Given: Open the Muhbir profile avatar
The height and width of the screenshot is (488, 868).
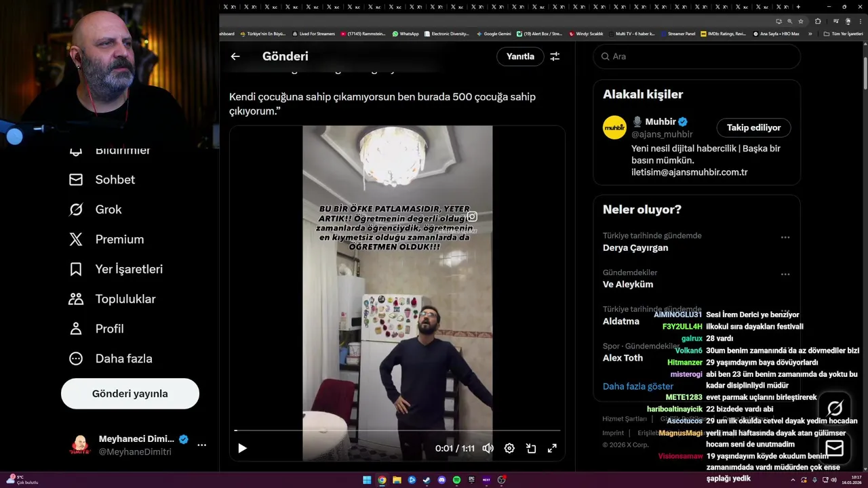Looking at the screenshot, I should point(614,127).
